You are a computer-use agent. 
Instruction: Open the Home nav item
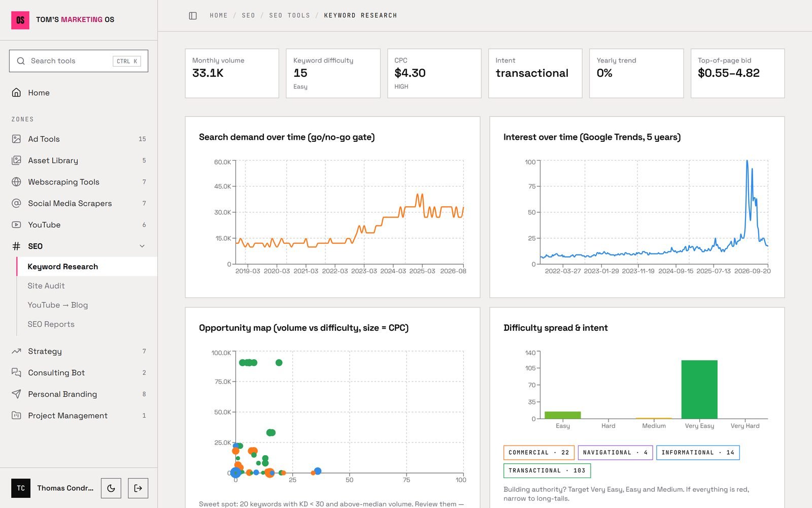pyautogui.click(x=79, y=92)
